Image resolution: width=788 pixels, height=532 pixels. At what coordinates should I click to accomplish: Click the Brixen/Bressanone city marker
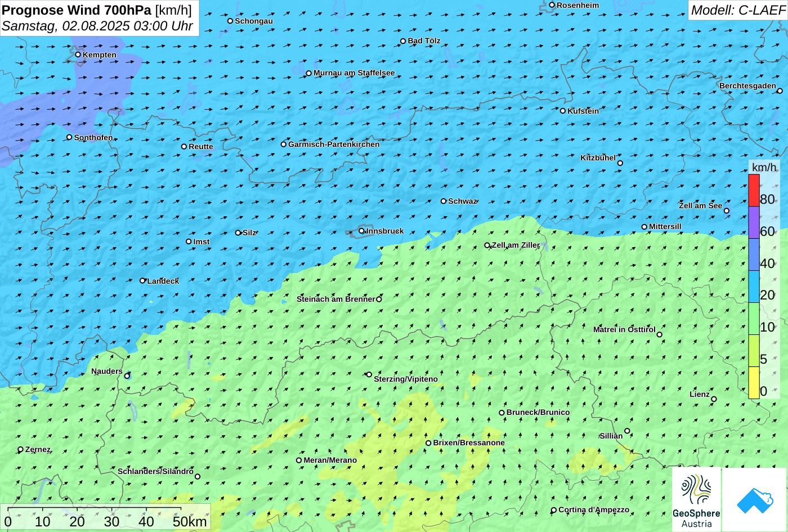(428, 443)
